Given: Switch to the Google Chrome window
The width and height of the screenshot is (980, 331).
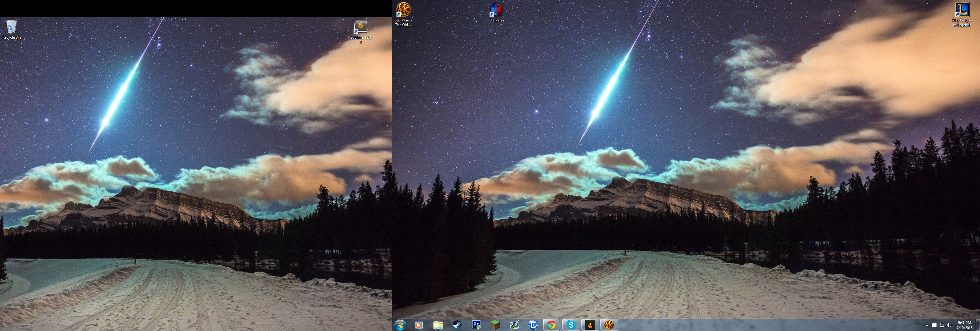Looking at the screenshot, I should (551, 325).
